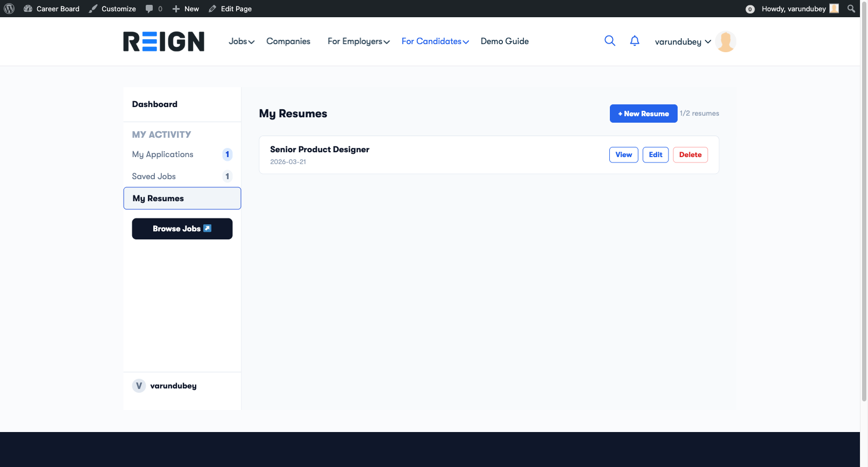868x467 pixels.
Task: Expand the For Candidates dropdown
Action: pos(435,41)
